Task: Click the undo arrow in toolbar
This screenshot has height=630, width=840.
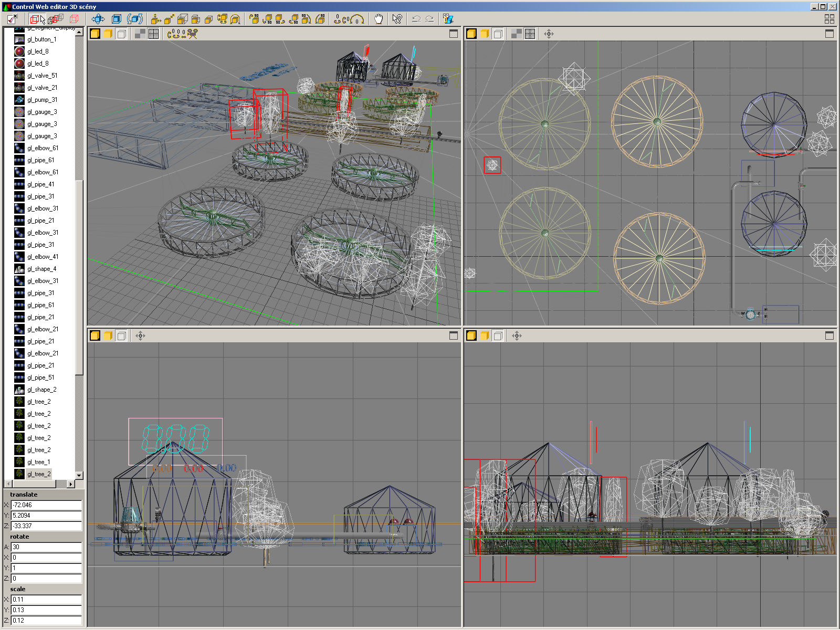Action: (416, 19)
